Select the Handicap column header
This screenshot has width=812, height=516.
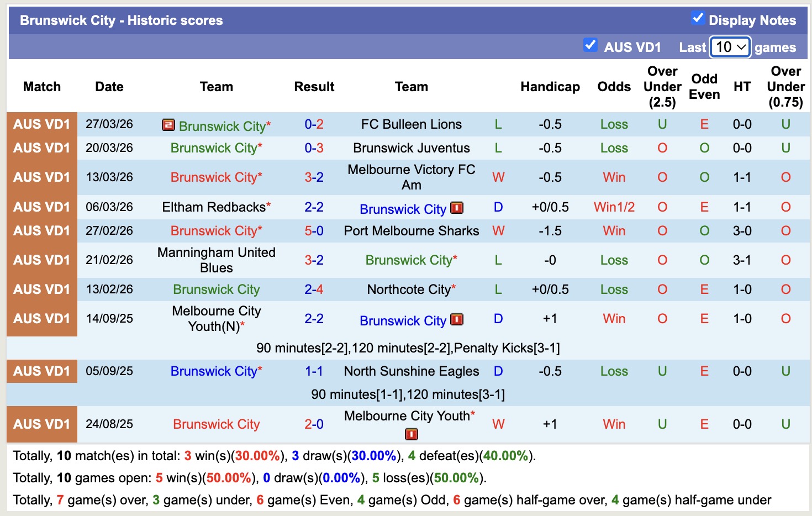(x=550, y=87)
